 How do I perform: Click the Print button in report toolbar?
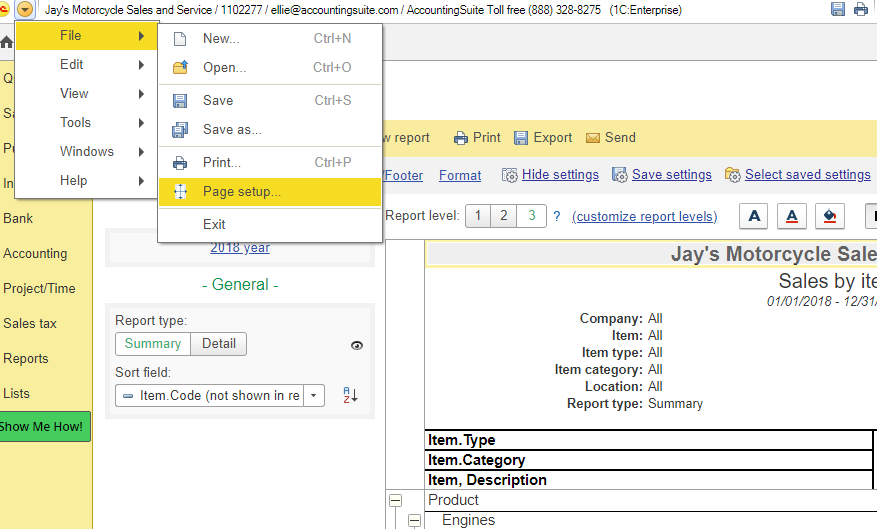477,138
